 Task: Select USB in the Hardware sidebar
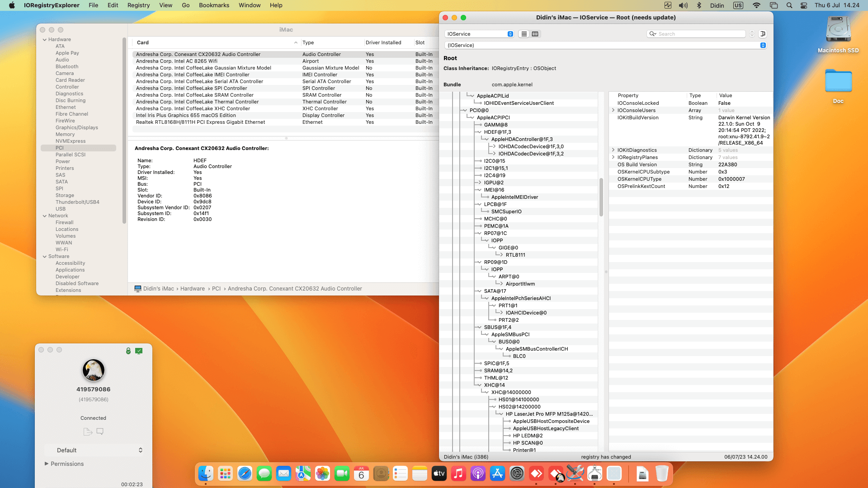(x=61, y=209)
